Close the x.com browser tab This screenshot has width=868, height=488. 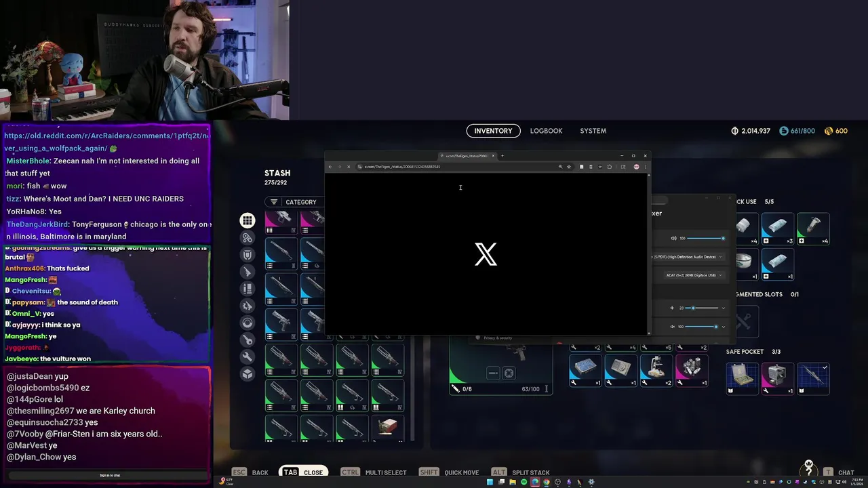pyautogui.click(x=493, y=156)
